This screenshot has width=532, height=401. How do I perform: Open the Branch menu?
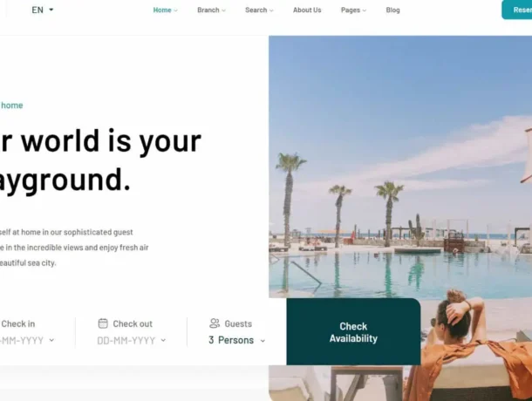point(211,10)
